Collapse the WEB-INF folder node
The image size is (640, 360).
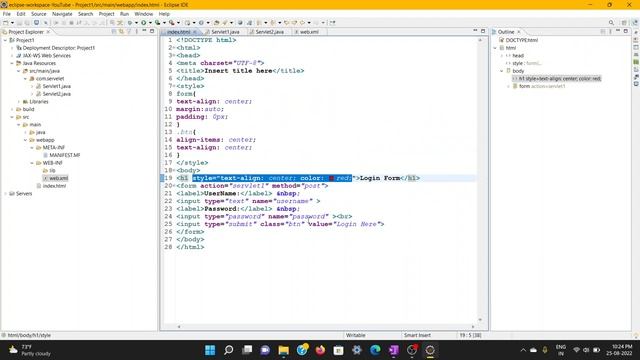coord(32,163)
